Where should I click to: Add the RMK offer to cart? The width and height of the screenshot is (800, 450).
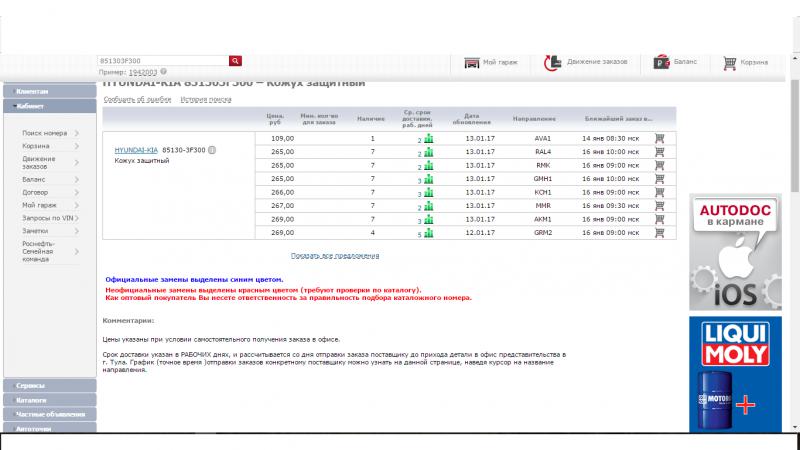(x=660, y=165)
